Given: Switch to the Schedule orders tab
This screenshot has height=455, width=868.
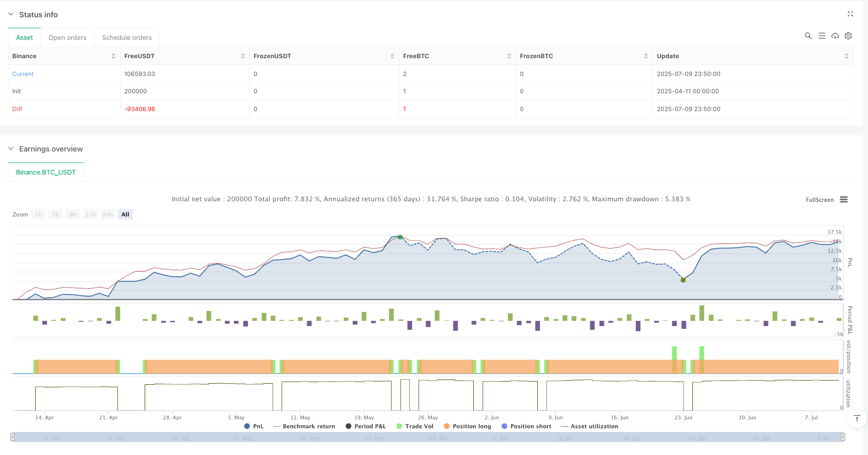Looking at the screenshot, I should click(127, 38).
